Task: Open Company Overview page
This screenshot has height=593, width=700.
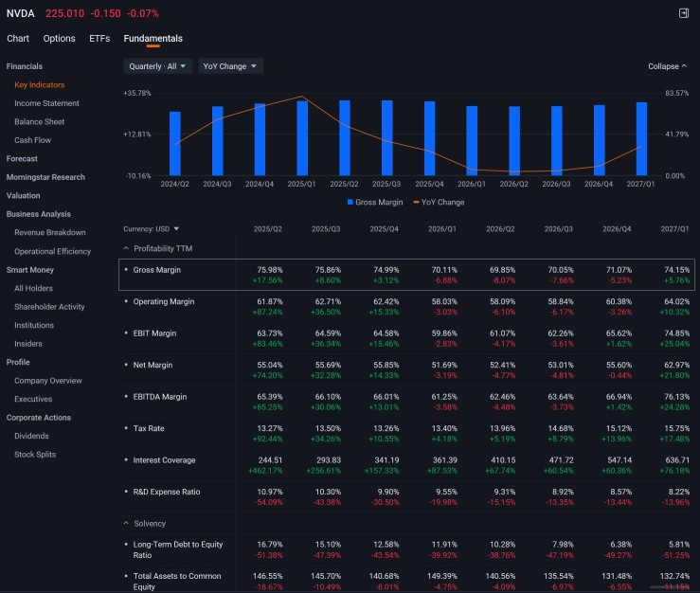Action: point(48,381)
